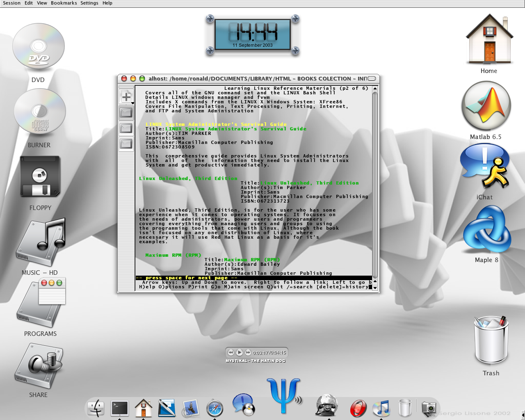The height and width of the screenshot is (420, 525).
Task: Open the terminal icon in dock
Action: click(120, 408)
